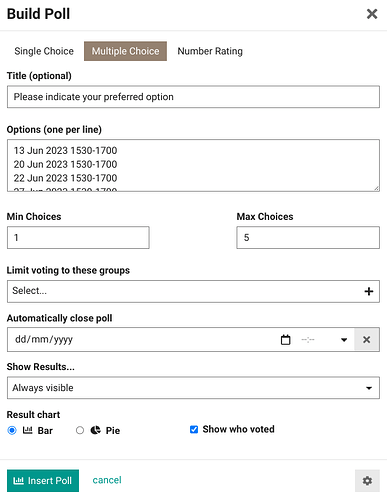Select the Pie chart radio button
The width and height of the screenshot is (387, 500).
pos(80,430)
